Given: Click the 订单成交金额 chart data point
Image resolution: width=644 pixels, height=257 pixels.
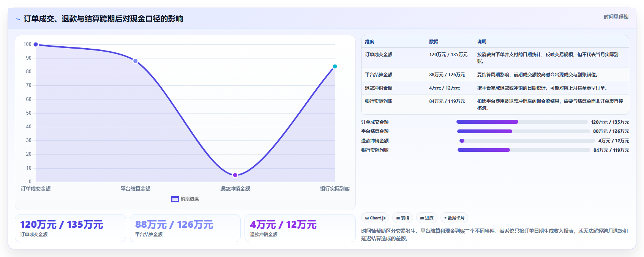Looking at the screenshot, I should [x=36, y=44].
